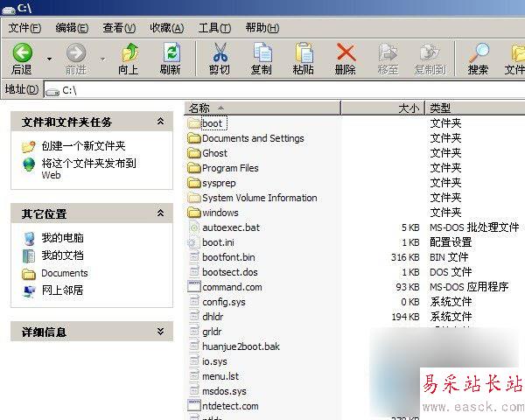Select the Documents and Settings folder icon

tap(194, 138)
